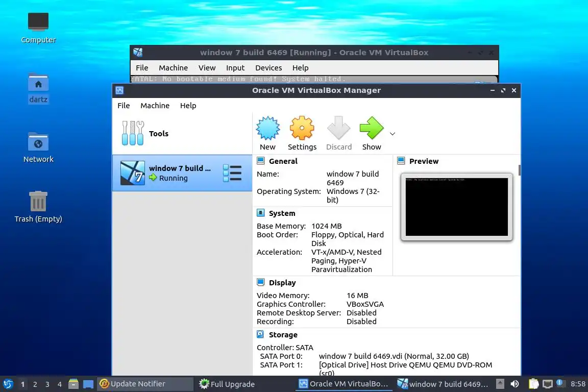Open Help menu in running VM window
This screenshot has height=392, width=588.
tap(300, 68)
